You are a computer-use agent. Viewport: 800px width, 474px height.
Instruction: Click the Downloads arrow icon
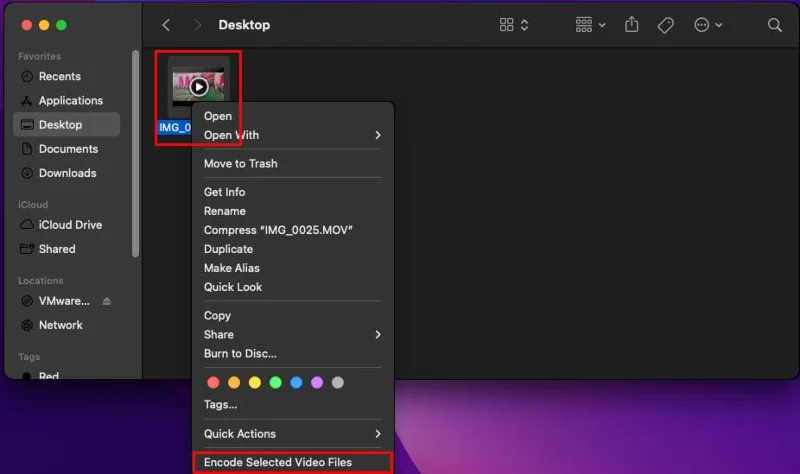[27, 173]
